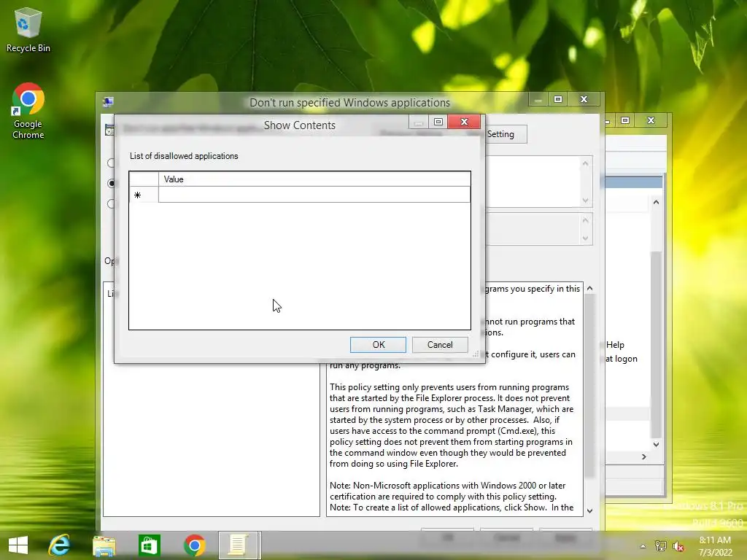Select the asterisk new-row header cell

(144, 195)
